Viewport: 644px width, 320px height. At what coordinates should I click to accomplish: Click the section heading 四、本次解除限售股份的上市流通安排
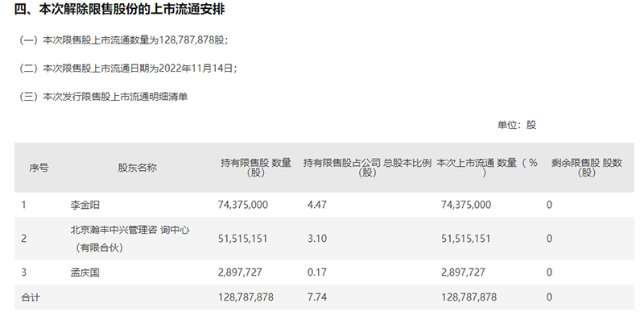pyautogui.click(x=119, y=10)
